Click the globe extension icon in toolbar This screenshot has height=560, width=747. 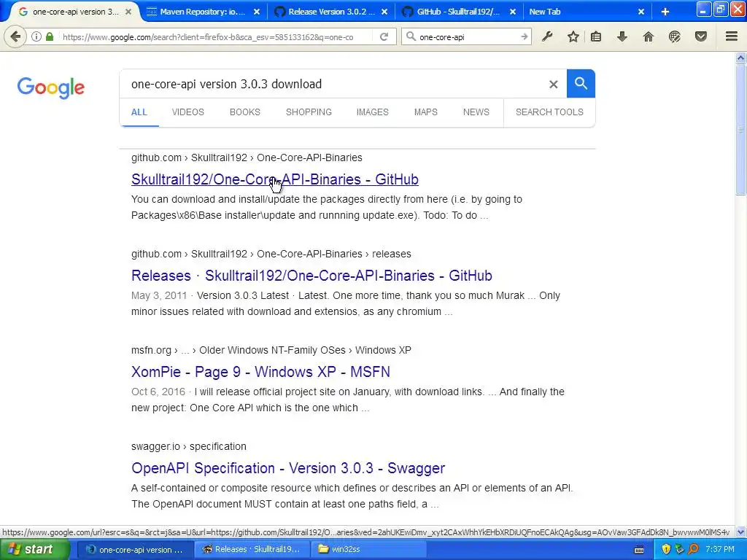(675, 36)
